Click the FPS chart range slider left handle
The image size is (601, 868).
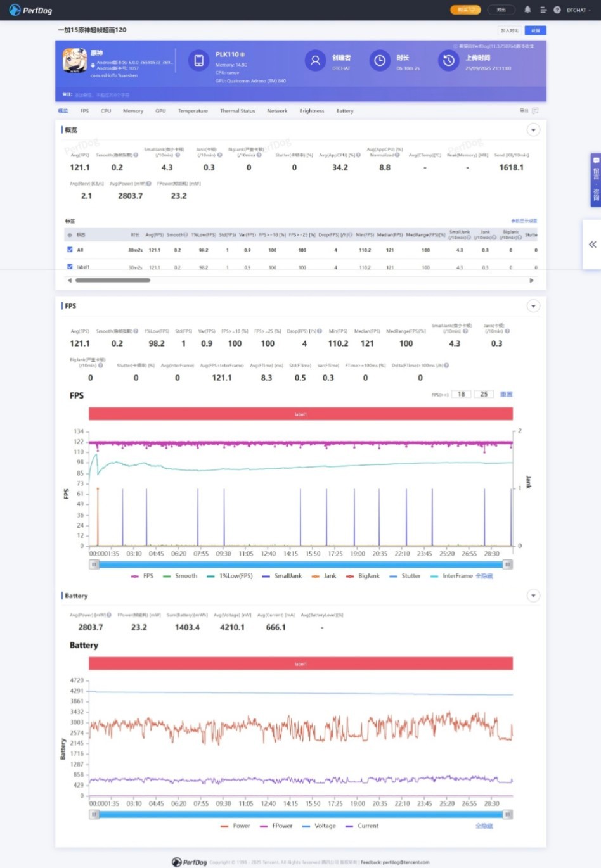coord(94,564)
